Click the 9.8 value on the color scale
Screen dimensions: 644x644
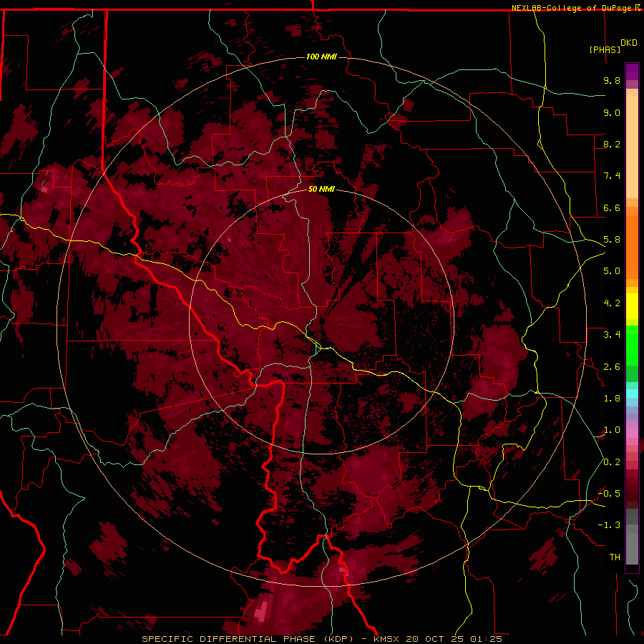(612, 80)
